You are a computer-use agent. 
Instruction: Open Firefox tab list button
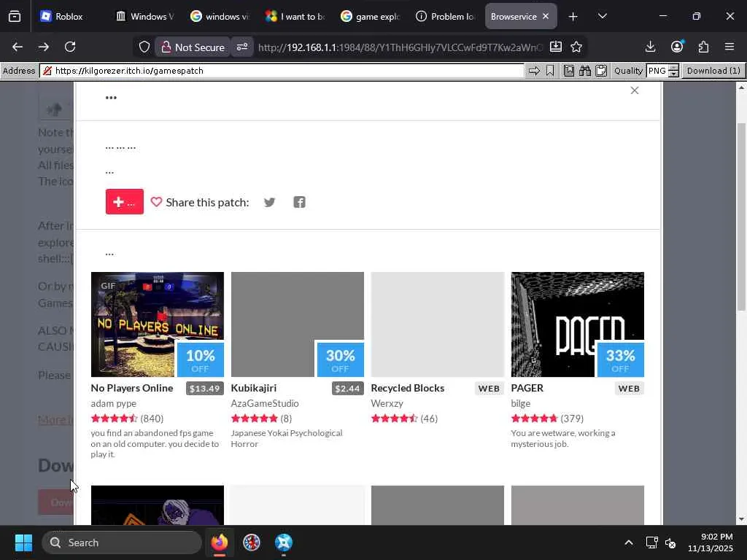(15, 16)
